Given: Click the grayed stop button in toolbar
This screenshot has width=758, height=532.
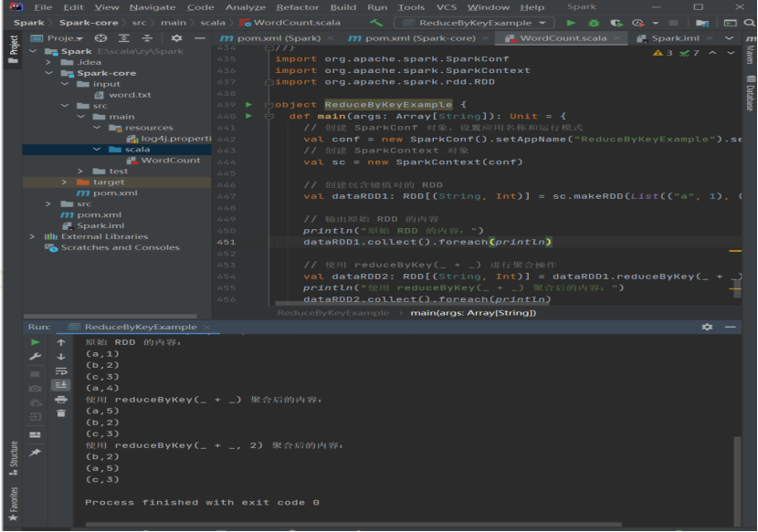Looking at the screenshot, I should [x=673, y=23].
